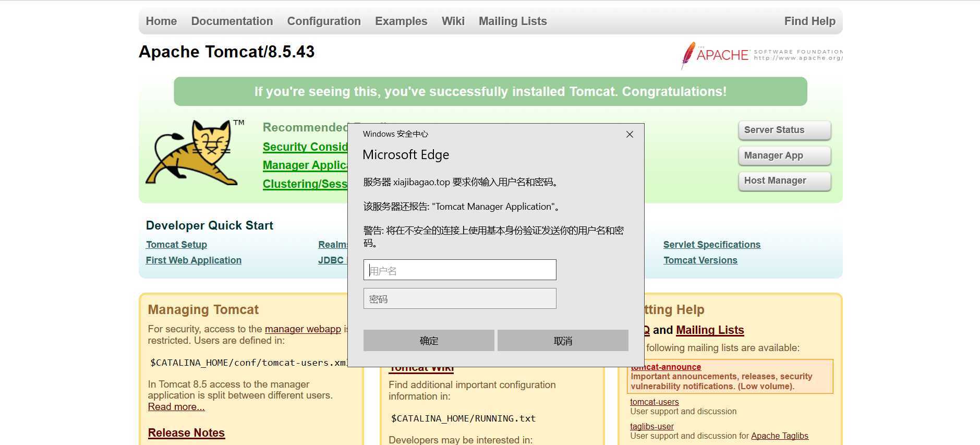Open the First Web Application link

[193, 260]
